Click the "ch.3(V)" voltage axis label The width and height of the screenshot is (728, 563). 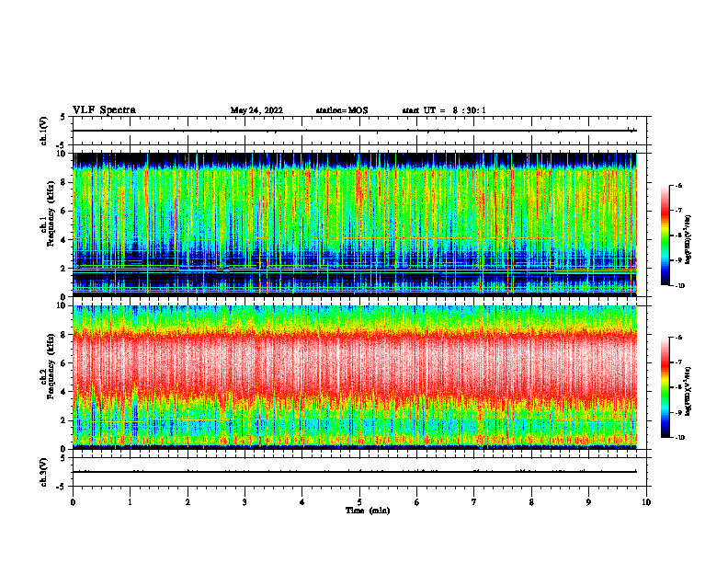point(43,472)
